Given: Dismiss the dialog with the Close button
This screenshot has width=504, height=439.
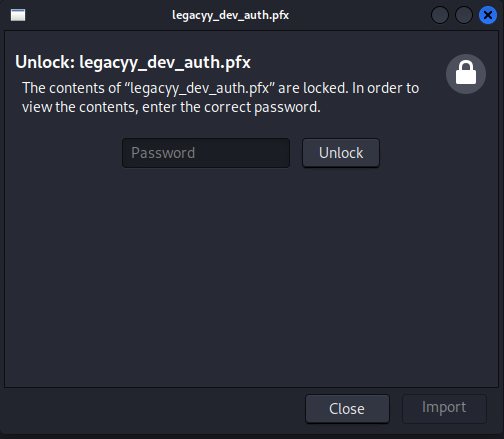Looking at the screenshot, I should pyautogui.click(x=347, y=409).
